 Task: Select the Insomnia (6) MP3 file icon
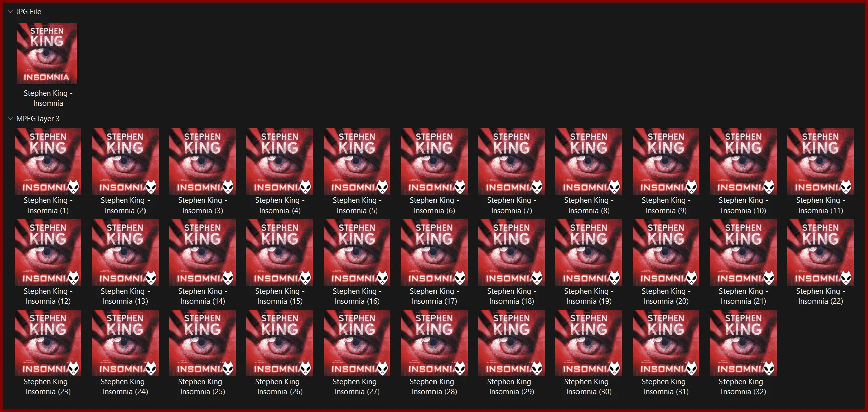pos(435,161)
